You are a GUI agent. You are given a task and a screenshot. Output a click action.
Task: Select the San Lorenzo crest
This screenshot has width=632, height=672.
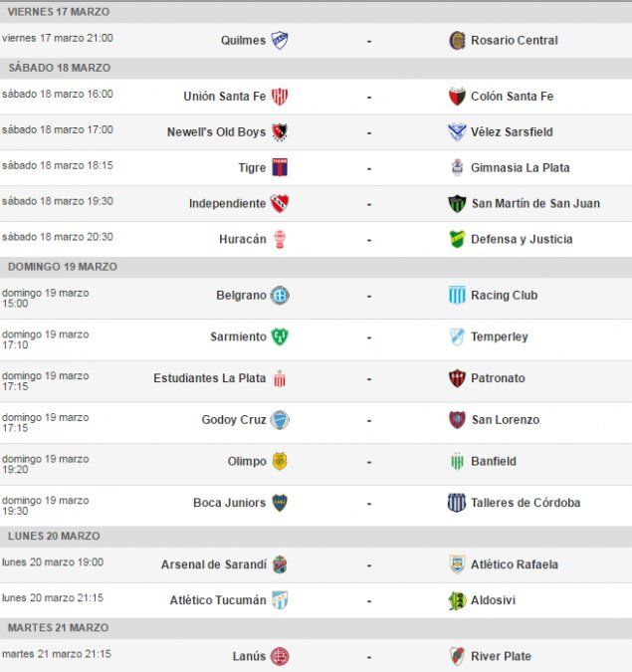[x=457, y=420]
